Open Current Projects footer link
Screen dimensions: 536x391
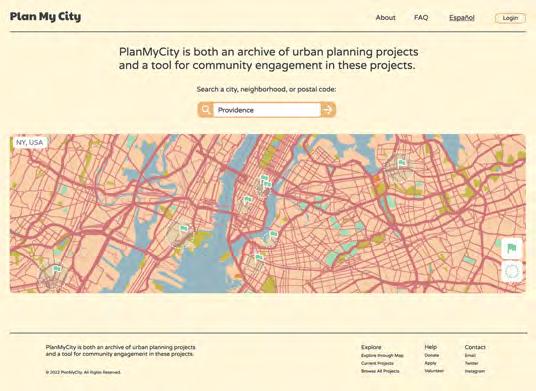tap(377, 363)
